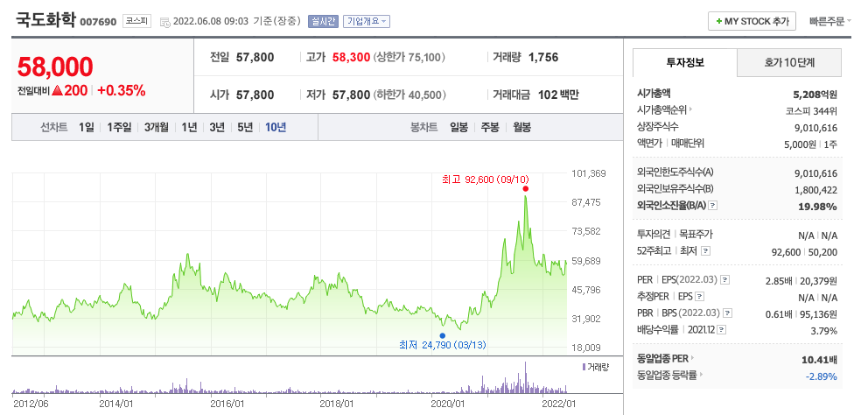Open the 동일업종 등락률 arrow link
This screenshot has width=868, height=415.
pos(670,375)
